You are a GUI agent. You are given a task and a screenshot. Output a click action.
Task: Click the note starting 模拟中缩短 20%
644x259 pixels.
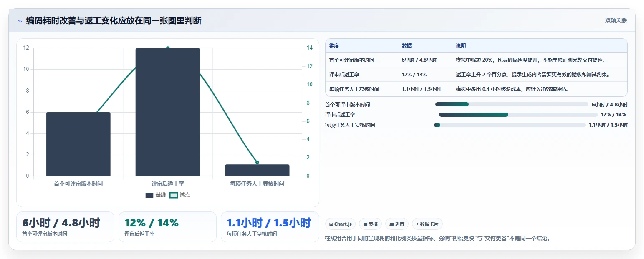[x=530, y=60]
